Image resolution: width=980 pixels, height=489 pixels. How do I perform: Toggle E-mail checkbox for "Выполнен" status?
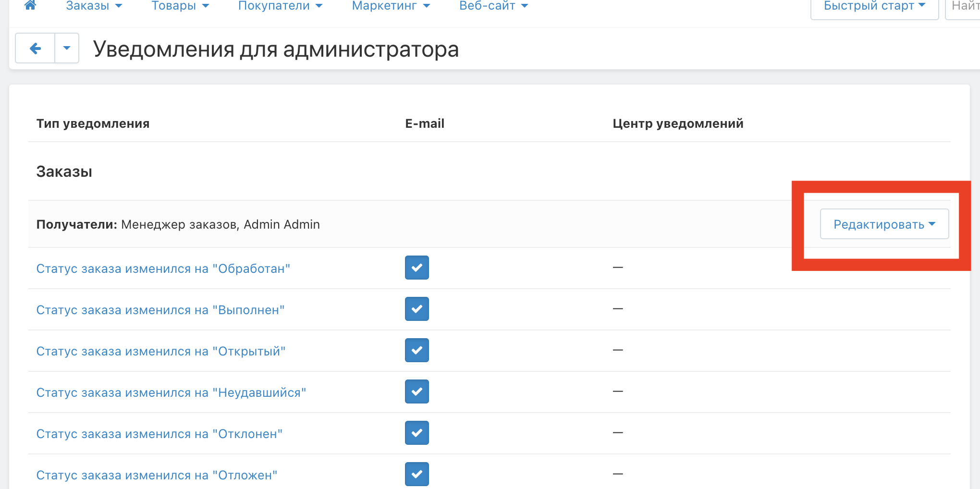[x=416, y=309]
